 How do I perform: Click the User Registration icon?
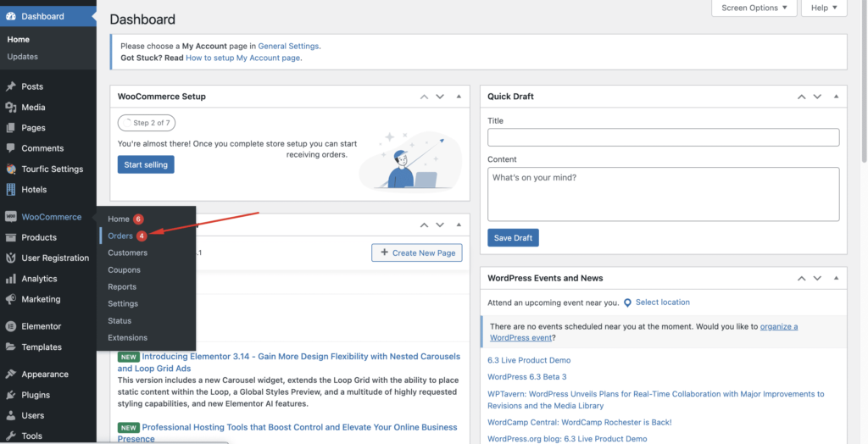[10, 258]
